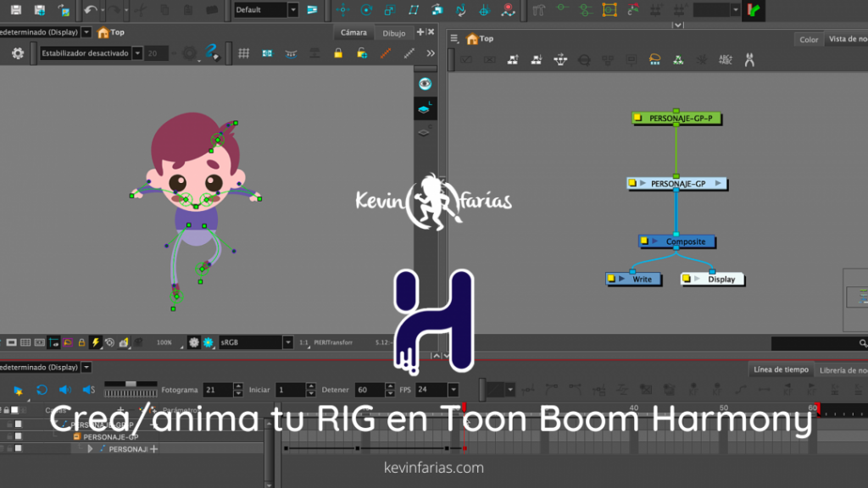Click the orange comment bubble node icon

coord(655,60)
